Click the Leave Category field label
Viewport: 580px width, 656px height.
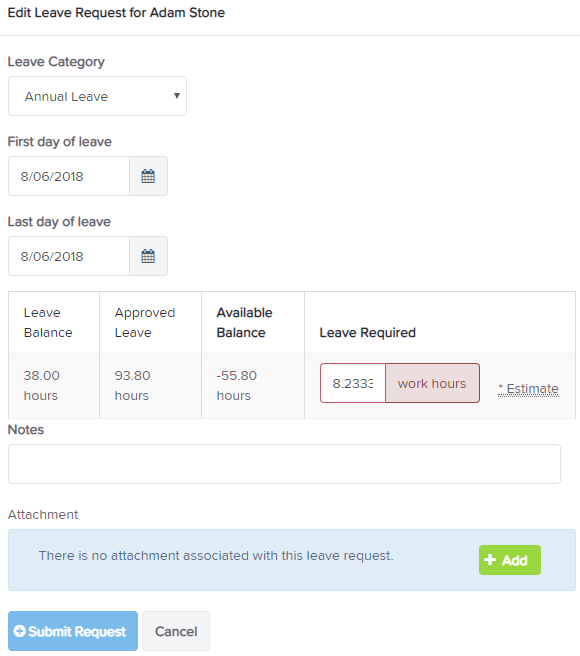pos(56,62)
